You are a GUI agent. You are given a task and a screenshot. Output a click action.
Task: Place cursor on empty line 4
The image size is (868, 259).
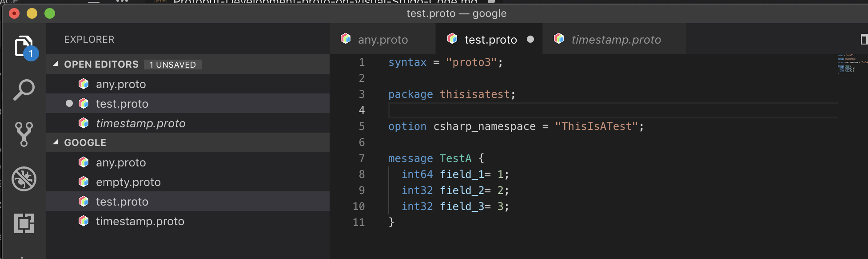click(533, 110)
